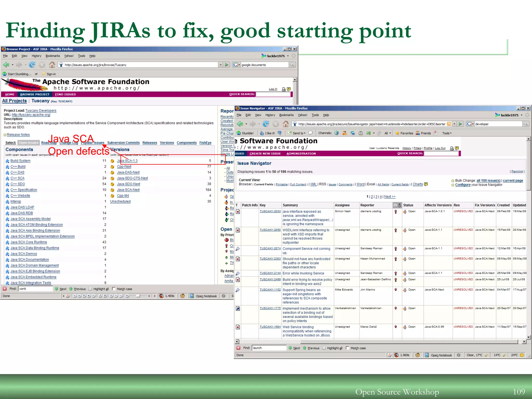Click Next in Issue Navigator find bar
532x399 pixels.
point(294,348)
